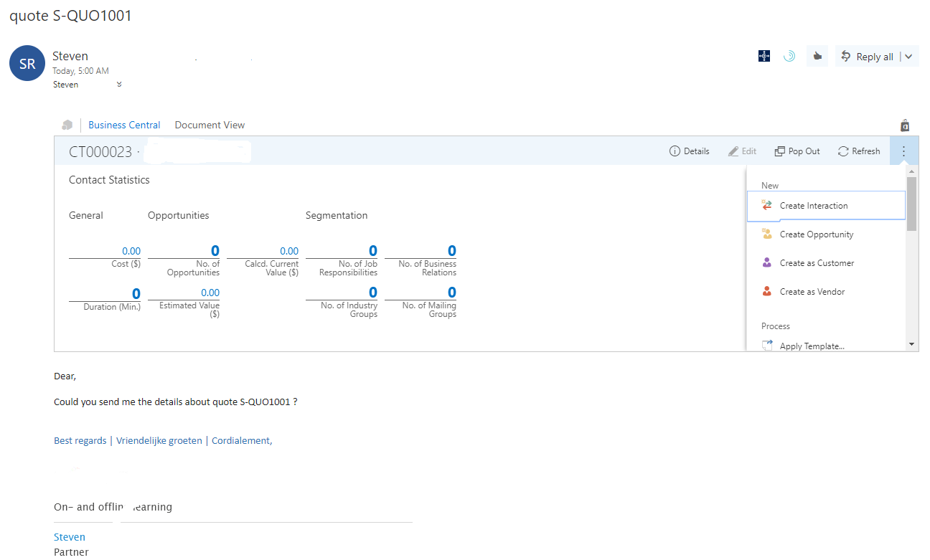The width and height of the screenshot is (930, 560).
Task: Refresh the Business Central pane
Action: 859,151
